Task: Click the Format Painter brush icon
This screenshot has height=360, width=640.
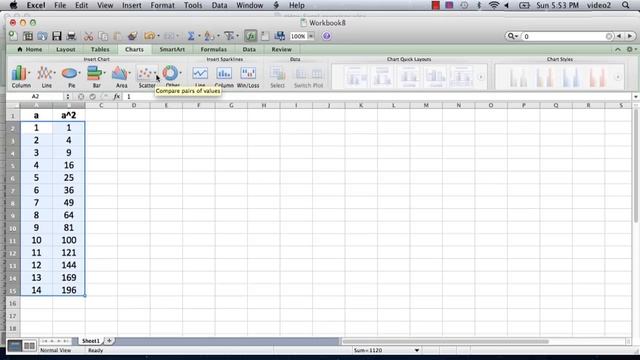Action: [132, 36]
